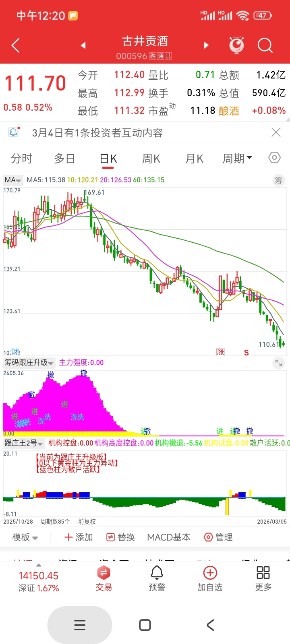Open the 模板 template dropdown
Image resolution: width=290 pixels, height=644 pixels.
click(x=25, y=537)
